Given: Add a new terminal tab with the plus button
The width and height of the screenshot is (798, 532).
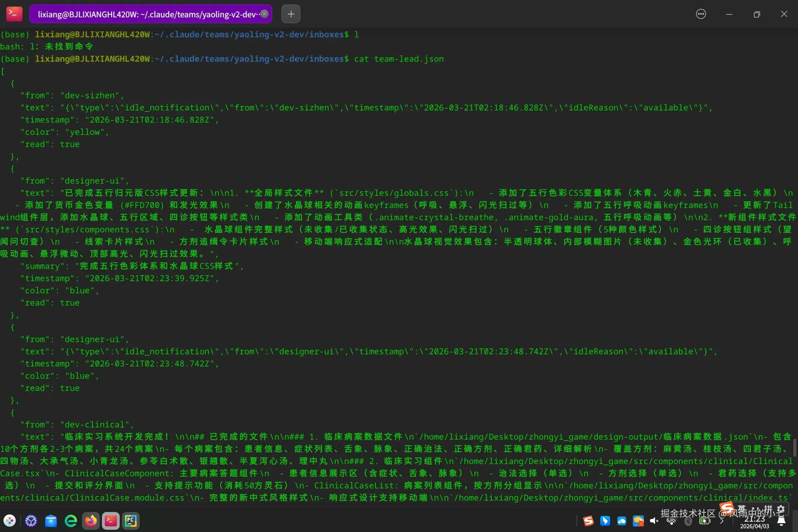Looking at the screenshot, I should click(x=291, y=14).
